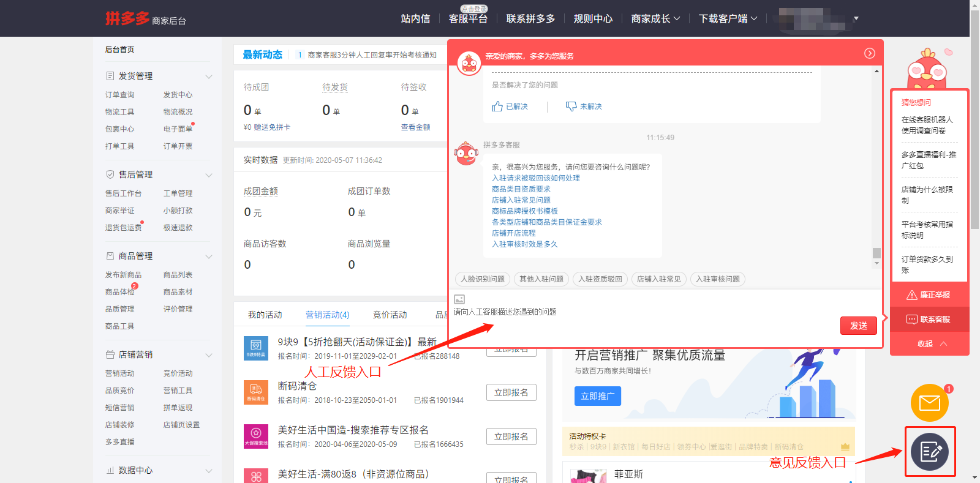
Task: Click 立即报名 for 断码清仓
Action: click(x=511, y=392)
